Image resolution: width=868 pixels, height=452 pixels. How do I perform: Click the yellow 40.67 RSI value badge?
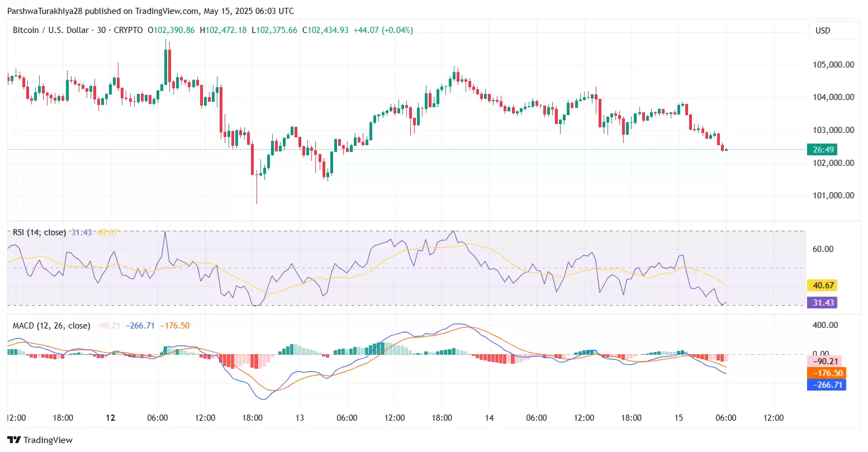point(822,285)
